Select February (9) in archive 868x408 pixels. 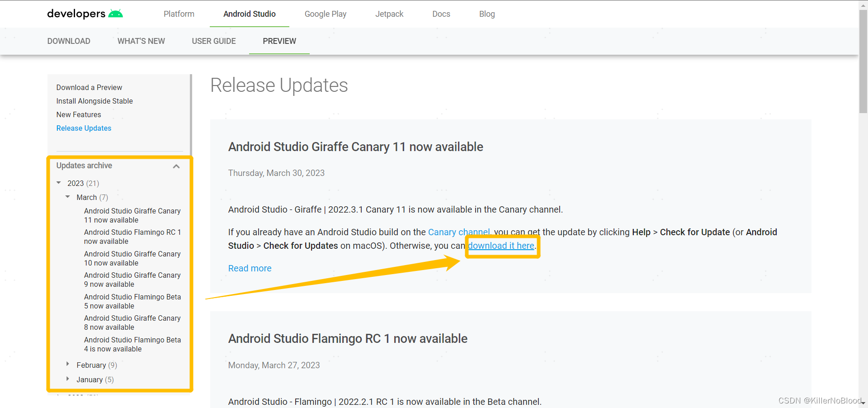[x=97, y=365]
